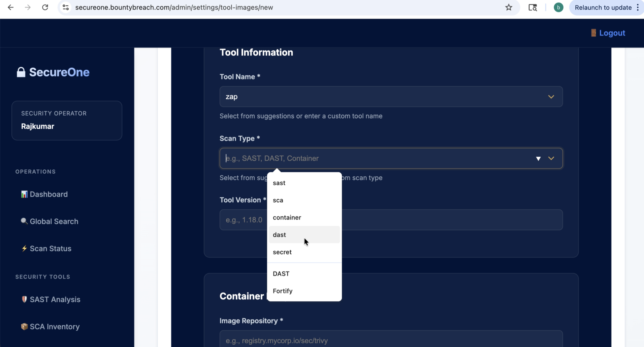Click the Tool Version label

coord(243,200)
